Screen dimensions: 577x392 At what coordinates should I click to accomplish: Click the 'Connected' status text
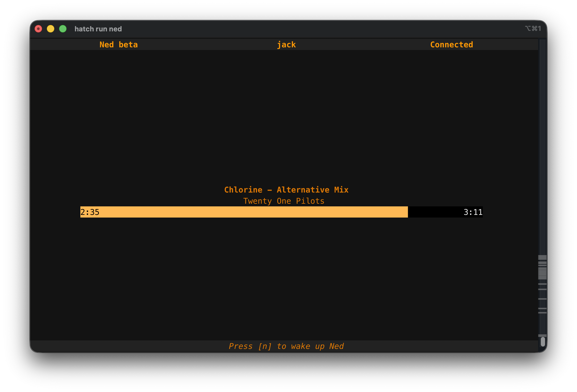click(451, 44)
